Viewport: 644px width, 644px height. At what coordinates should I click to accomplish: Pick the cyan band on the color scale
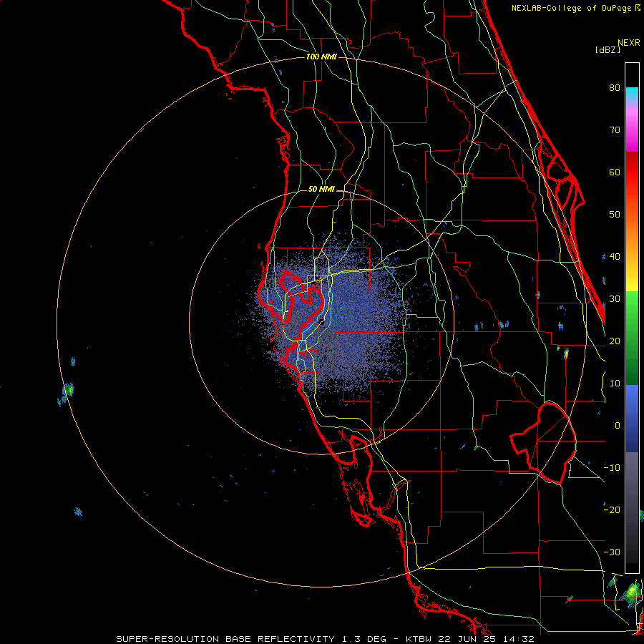tap(632, 94)
